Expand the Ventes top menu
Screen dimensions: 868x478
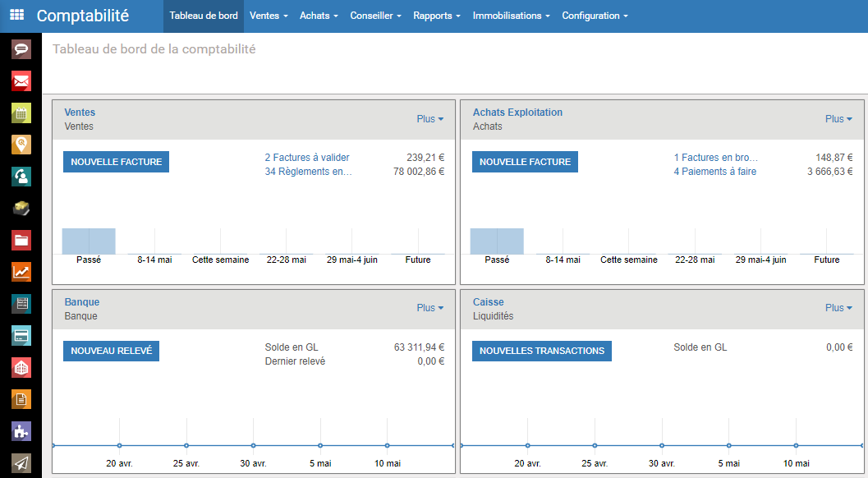click(x=269, y=16)
